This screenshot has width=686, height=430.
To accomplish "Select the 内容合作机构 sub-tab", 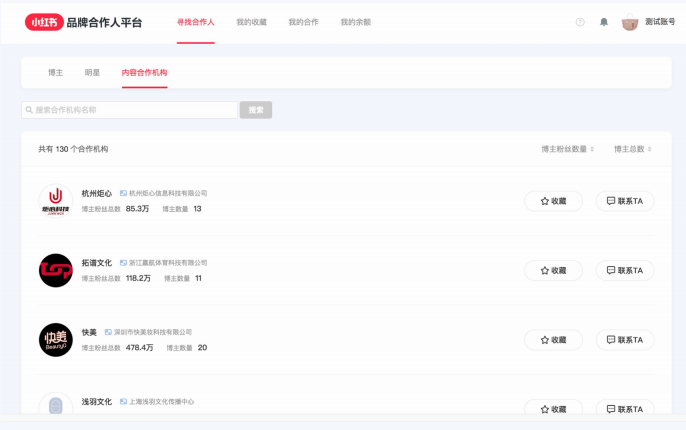I will point(144,73).
